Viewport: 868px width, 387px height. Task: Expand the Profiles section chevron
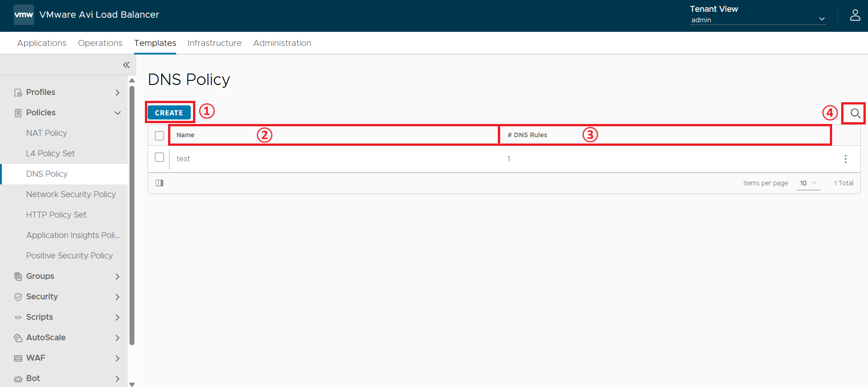(x=118, y=93)
